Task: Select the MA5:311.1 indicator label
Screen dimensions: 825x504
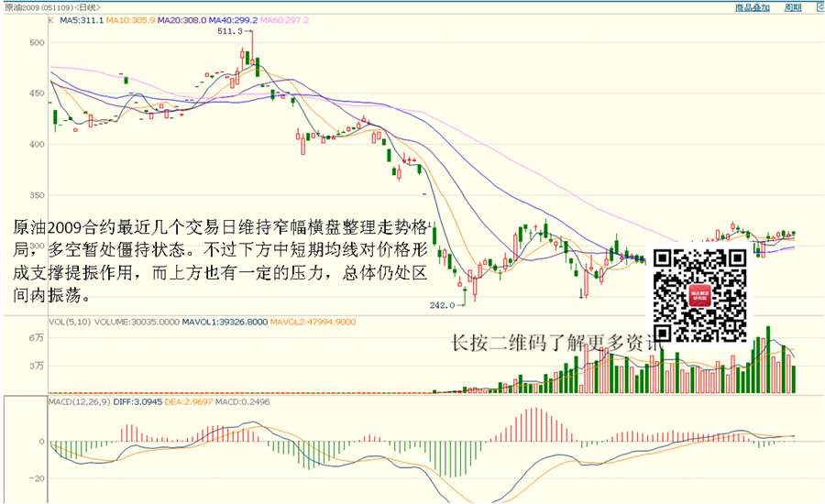Action: (x=81, y=19)
